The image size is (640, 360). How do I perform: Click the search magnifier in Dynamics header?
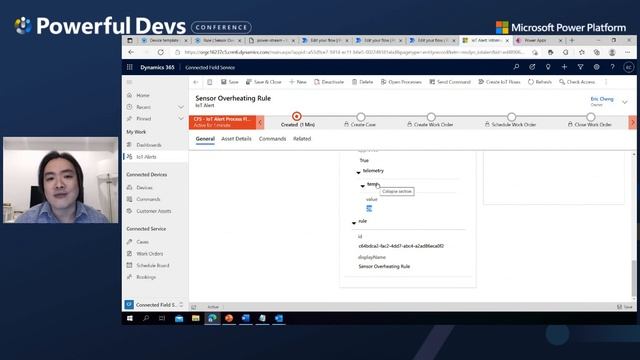(516, 67)
